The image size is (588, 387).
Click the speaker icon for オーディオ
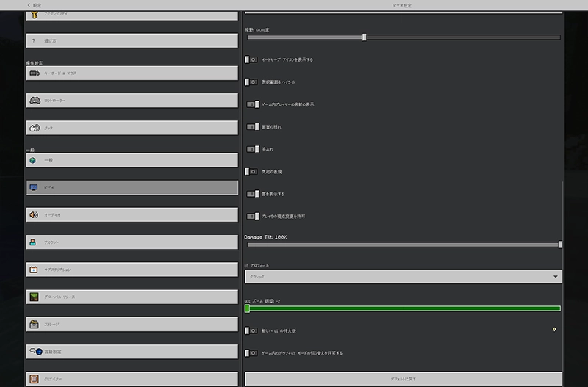[34, 215]
